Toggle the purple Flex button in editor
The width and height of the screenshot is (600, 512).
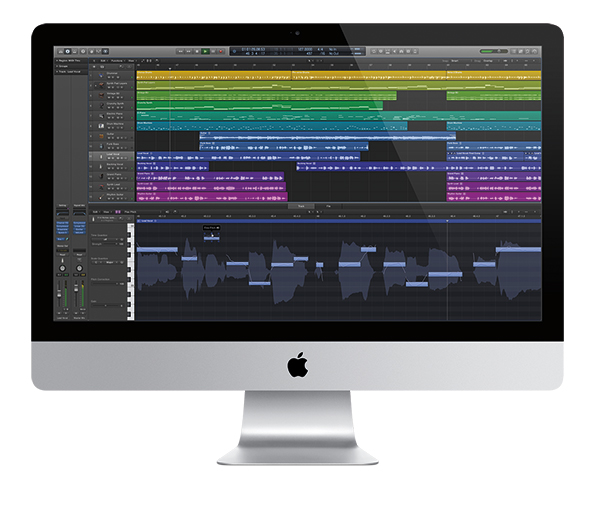pyautogui.click(x=118, y=212)
